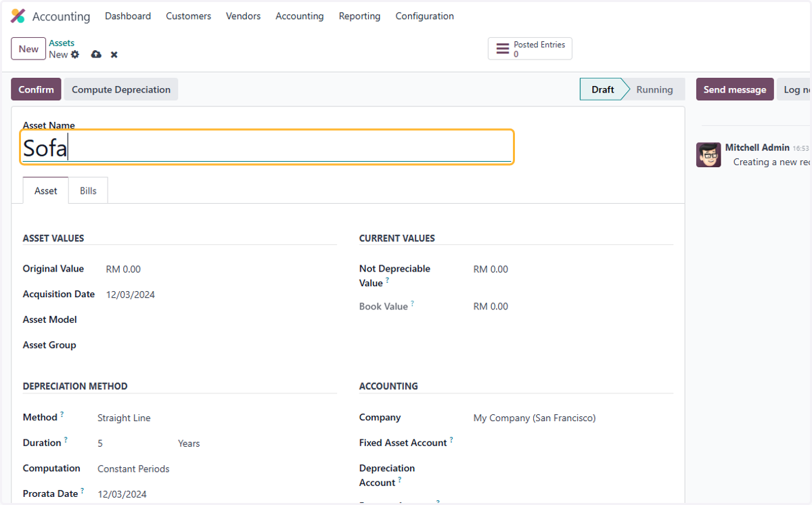Click the DEPRECIATION METHOD section heading
This screenshot has width=812, height=505.
75,387
